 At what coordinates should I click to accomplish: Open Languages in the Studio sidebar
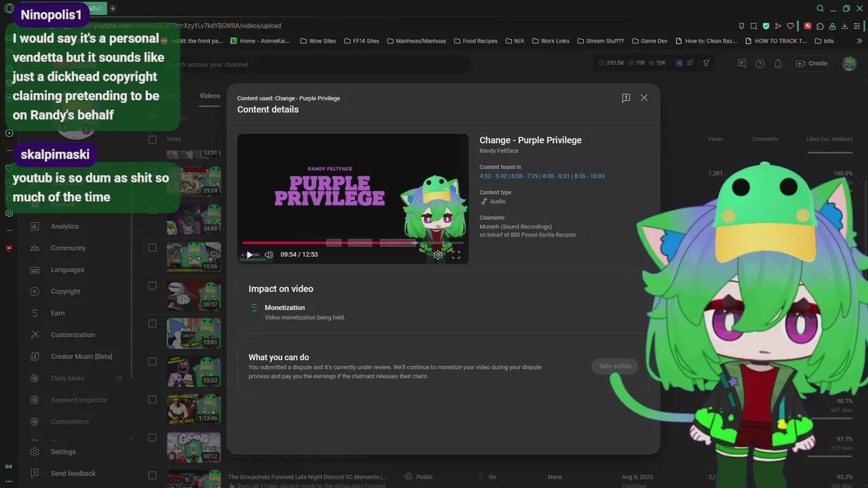tap(67, 270)
